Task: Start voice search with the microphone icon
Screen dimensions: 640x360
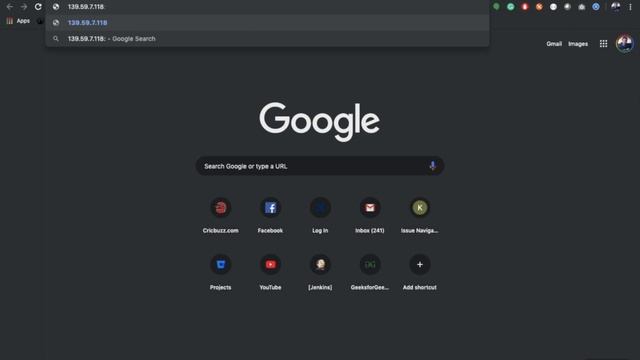Action: click(x=432, y=166)
